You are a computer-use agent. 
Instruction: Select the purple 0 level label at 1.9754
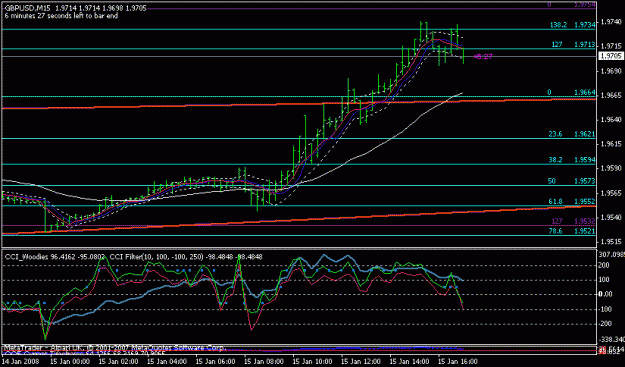[572, 4]
